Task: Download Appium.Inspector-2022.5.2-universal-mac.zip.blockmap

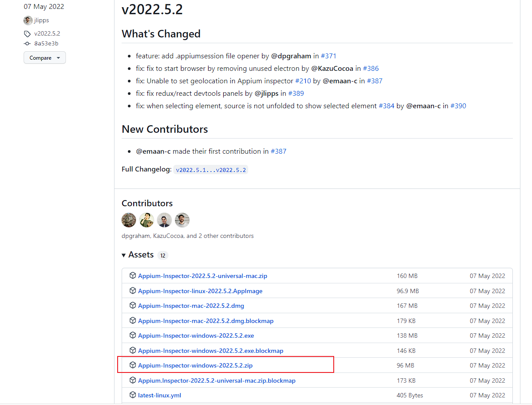Action: pos(217,380)
